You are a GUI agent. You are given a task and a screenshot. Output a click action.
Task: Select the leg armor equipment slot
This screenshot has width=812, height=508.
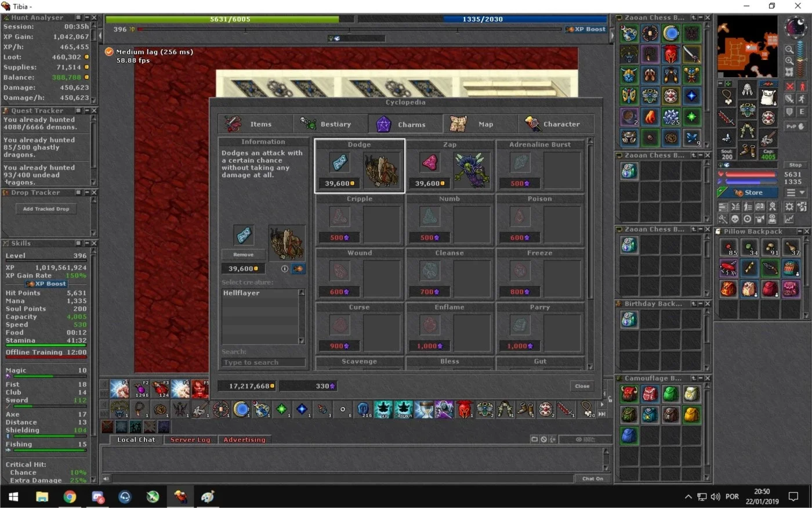pos(748,131)
